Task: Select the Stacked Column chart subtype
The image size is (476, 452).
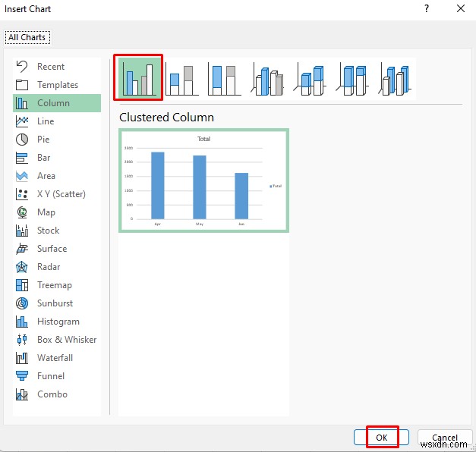Action: [x=181, y=79]
